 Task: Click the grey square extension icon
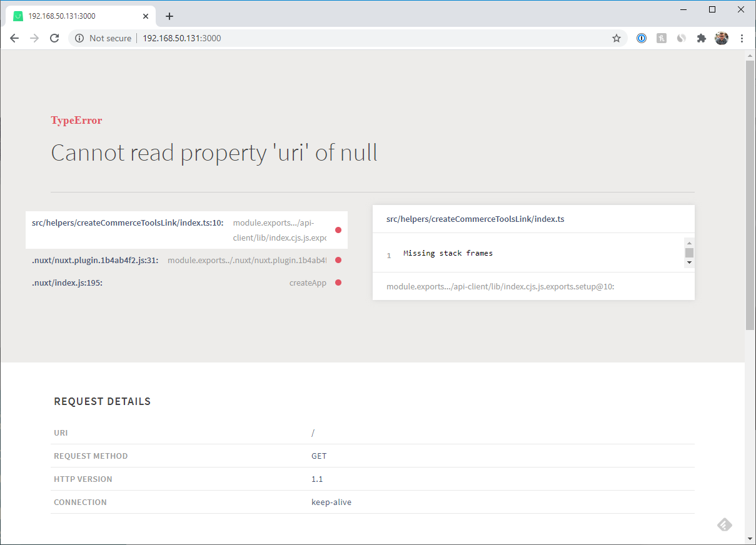point(662,38)
